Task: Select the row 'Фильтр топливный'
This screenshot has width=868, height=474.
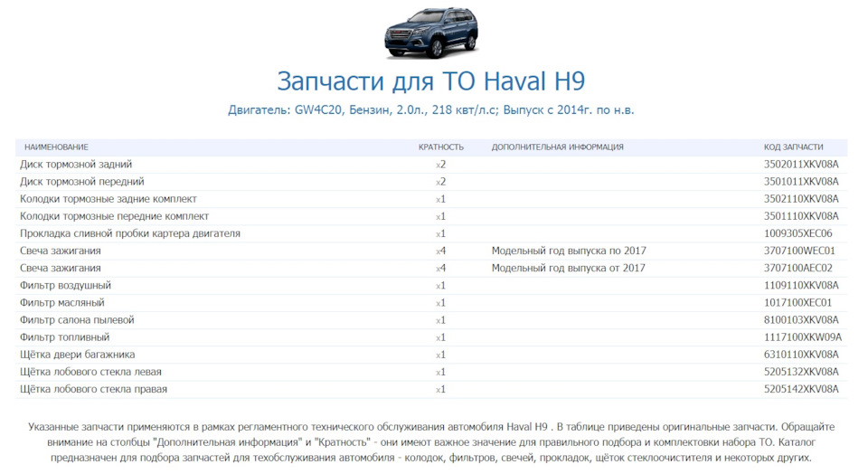Action: click(431, 337)
